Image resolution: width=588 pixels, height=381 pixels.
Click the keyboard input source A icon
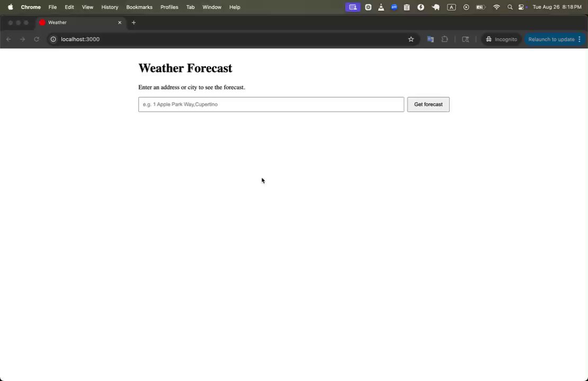pos(451,7)
